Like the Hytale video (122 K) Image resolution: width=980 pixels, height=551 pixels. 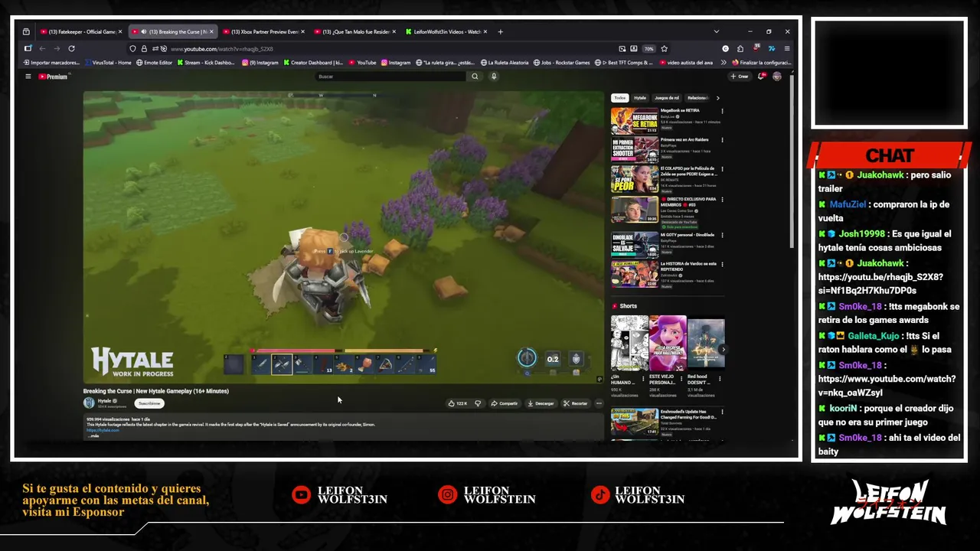pos(458,403)
